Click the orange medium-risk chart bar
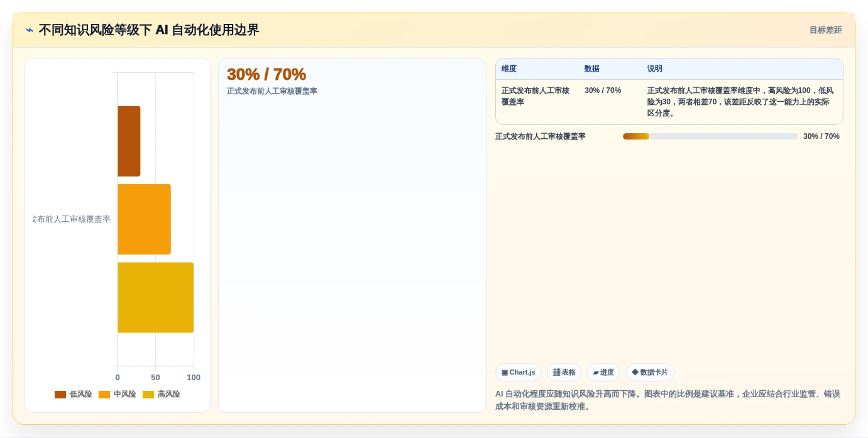This screenshot has height=438, width=868. click(x=144, y=219)
